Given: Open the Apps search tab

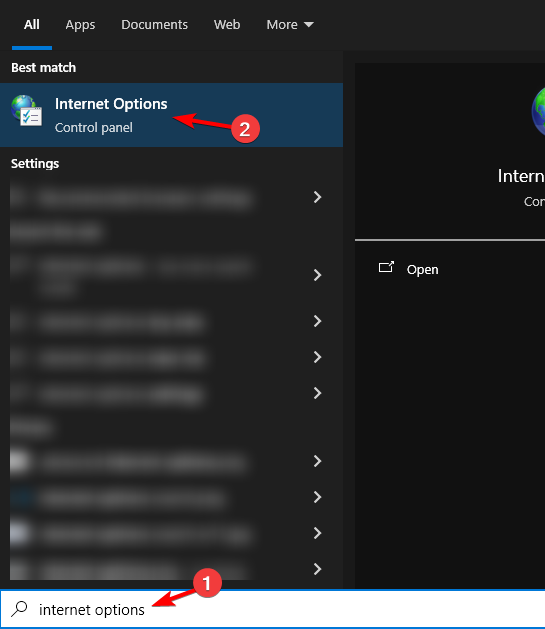Looking at the screenshot, I should (80, 25).
